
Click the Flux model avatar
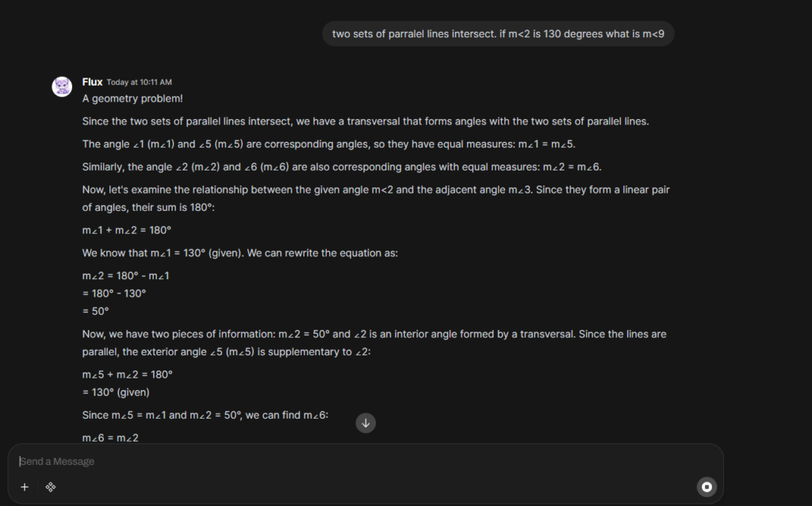[62, 86]
